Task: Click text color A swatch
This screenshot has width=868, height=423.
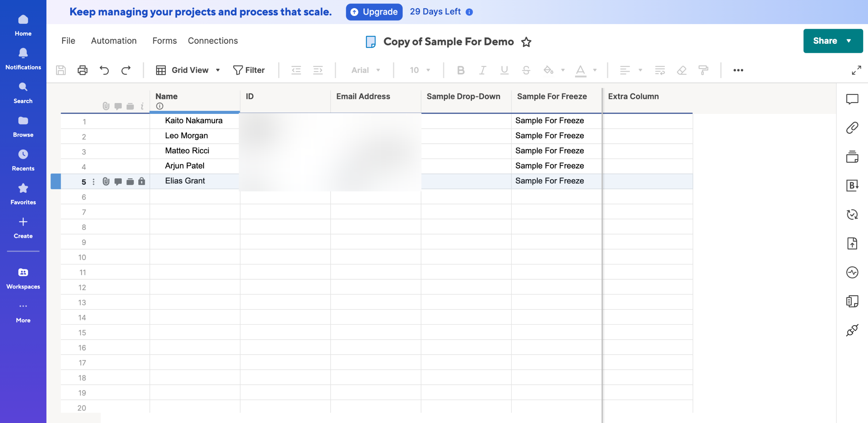Action: click(580, 70)
